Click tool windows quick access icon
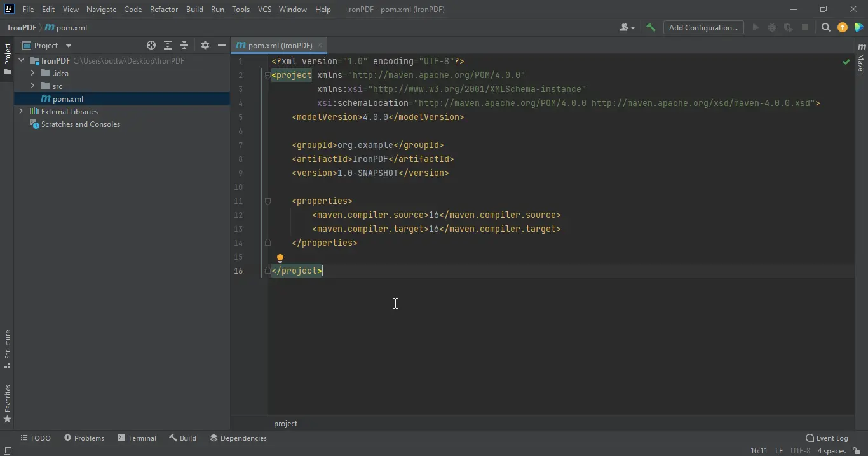 point(7,451)
